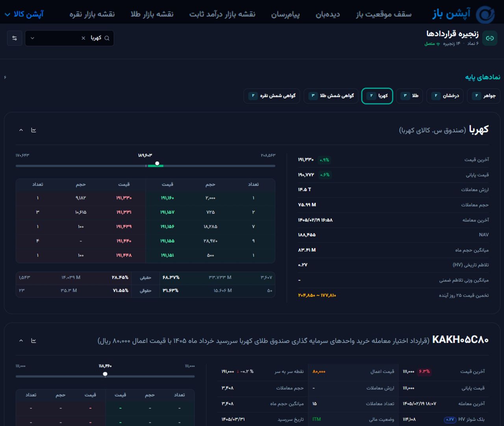Click the search magnifier icon

click(x=107, y=38)
